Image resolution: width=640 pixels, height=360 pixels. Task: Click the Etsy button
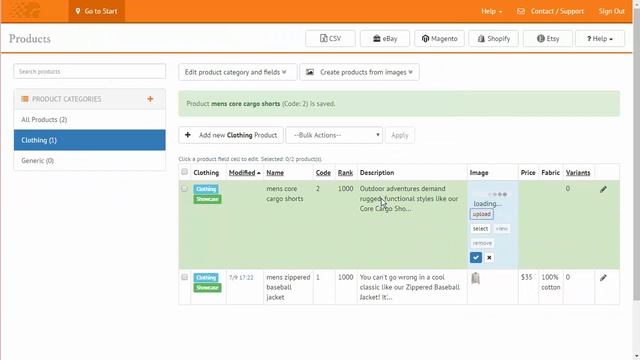[x=548, y=38]
